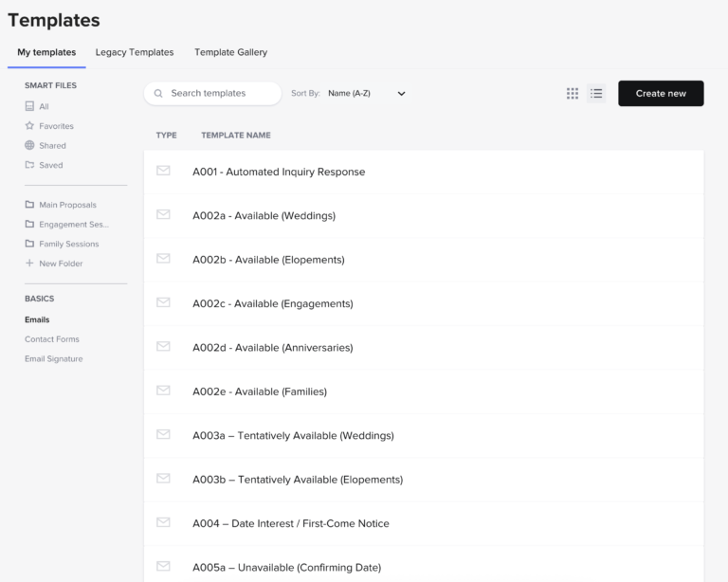
Task: Click envelope icon for A005a Unavailable
Action: 163,566
